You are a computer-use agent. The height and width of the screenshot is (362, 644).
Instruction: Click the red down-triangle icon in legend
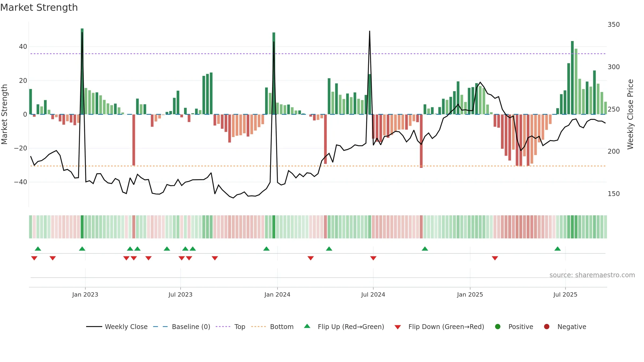point(398,327)
